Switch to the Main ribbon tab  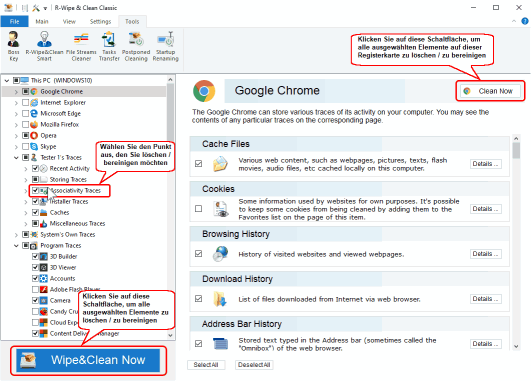[42, 21]
